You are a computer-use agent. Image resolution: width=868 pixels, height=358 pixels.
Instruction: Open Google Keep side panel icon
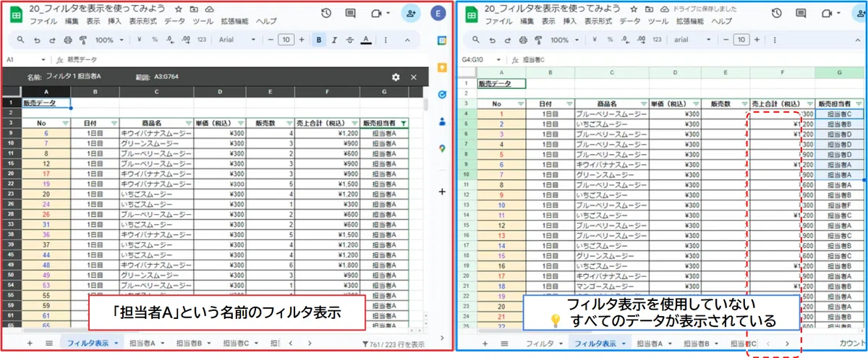click(443, 67)
